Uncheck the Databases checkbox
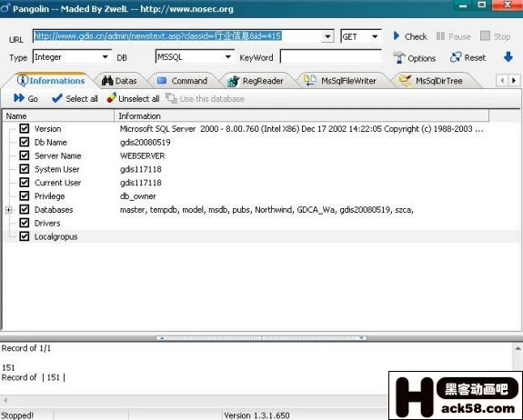 (25, 209)
